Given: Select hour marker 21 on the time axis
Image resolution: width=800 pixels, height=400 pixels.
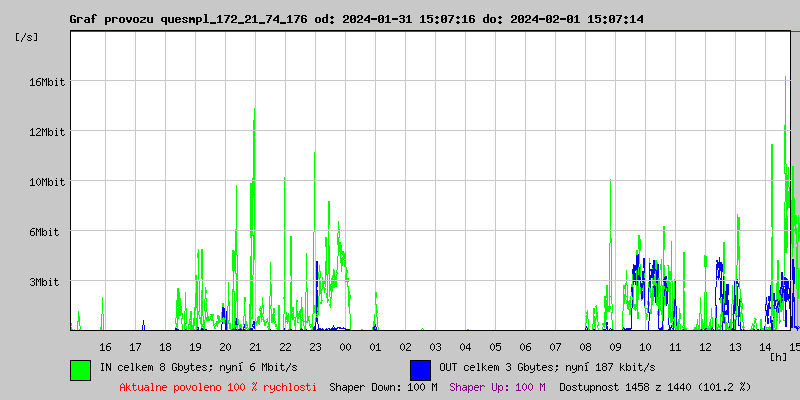Looking at the screenshot, I should 255,346.
